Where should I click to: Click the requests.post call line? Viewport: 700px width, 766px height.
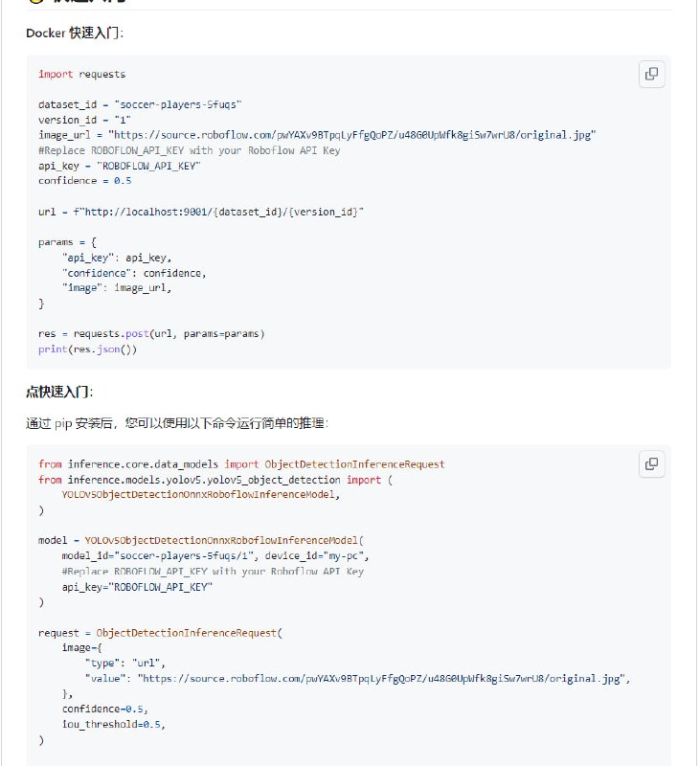[151, 333]
